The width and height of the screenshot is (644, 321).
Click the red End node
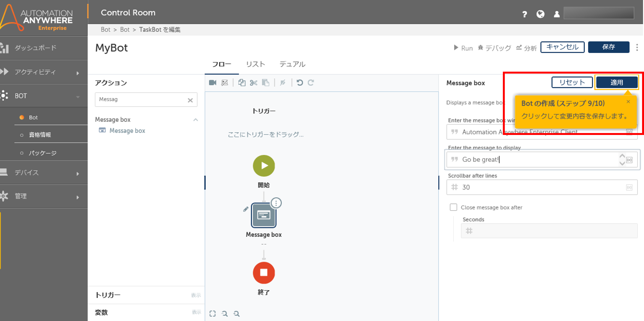[x=264, y=273]
